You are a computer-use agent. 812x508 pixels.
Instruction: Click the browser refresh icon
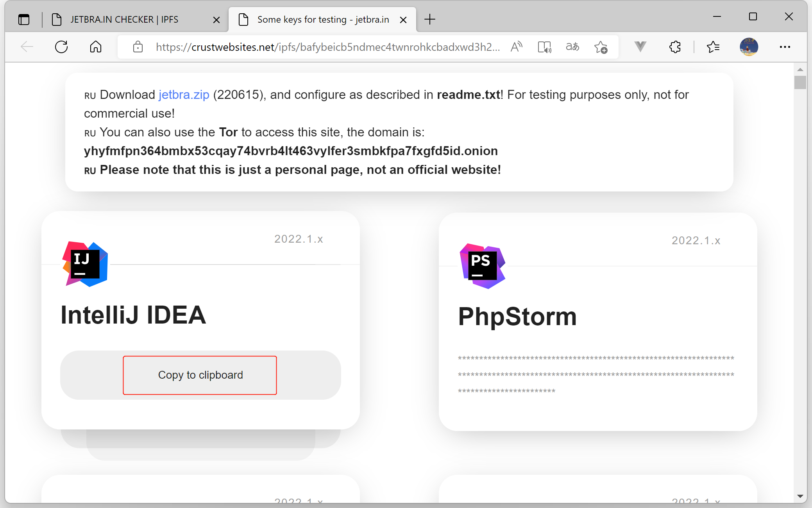point(61,47)
